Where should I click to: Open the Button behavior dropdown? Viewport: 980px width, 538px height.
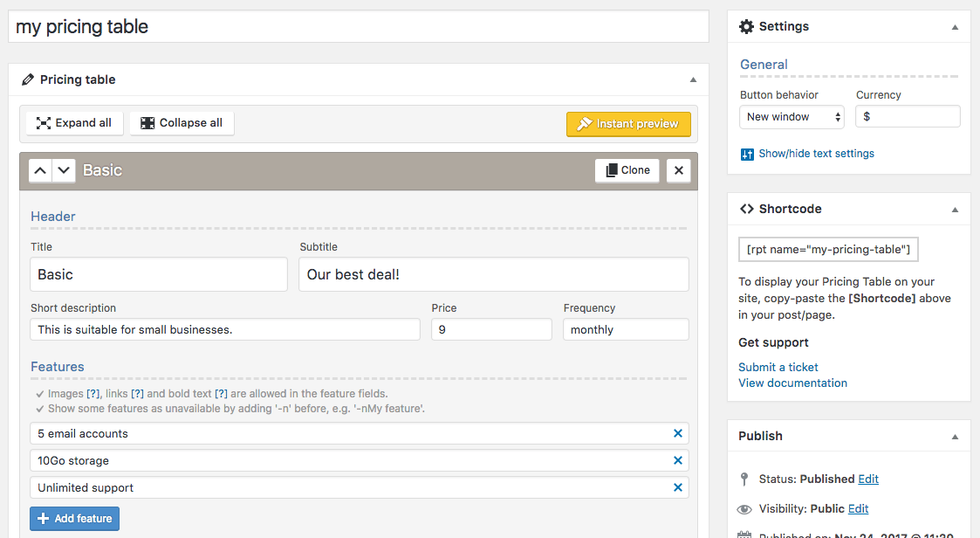click(792, 117)
